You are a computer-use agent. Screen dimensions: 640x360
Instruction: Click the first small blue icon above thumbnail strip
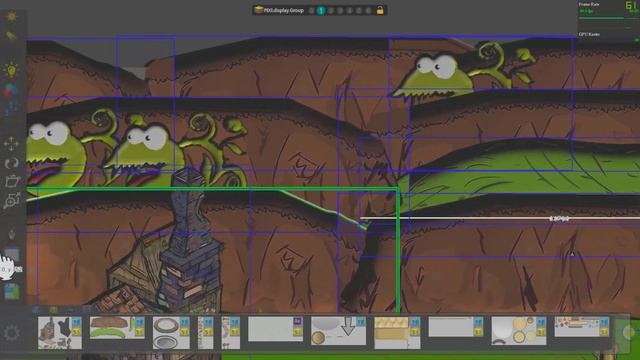[x=36, y=310]
